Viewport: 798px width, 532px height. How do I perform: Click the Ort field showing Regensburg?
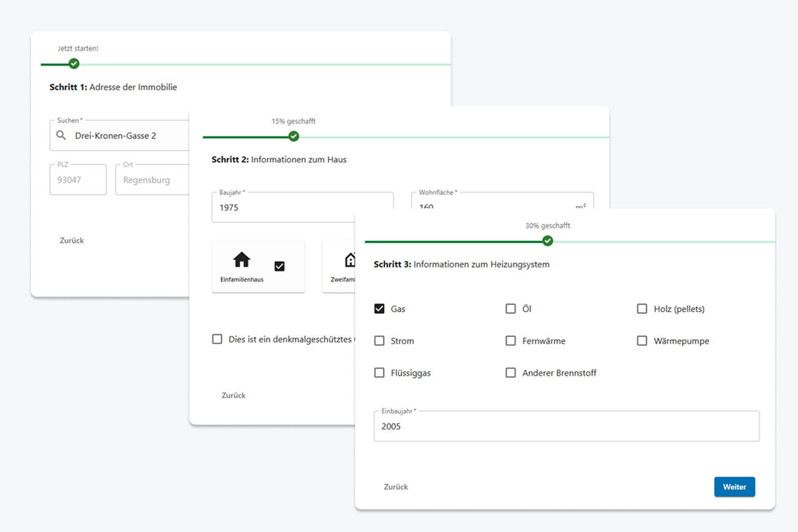153,179
